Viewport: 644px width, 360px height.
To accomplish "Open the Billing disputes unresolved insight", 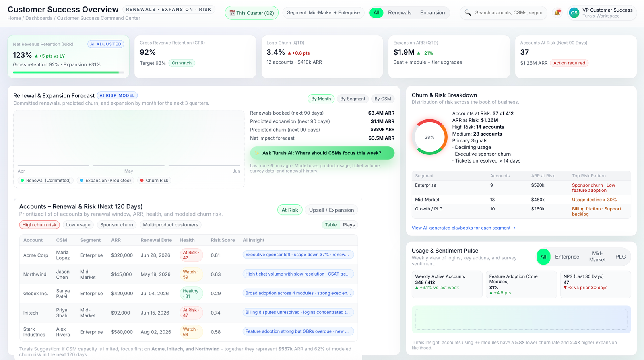I will click(298, 312).
